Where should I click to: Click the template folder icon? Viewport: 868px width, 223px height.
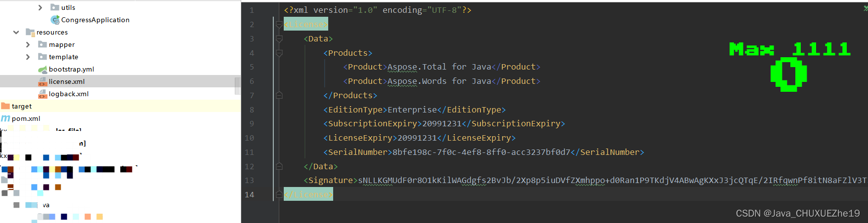(x=43, y=57)
